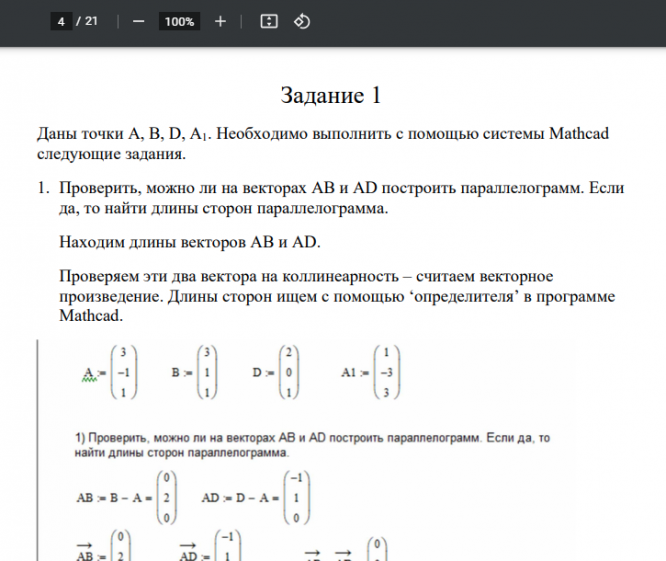666x561 pixels.
Task: Zoom out with the minus button
Action: click(x=138, y=21)
